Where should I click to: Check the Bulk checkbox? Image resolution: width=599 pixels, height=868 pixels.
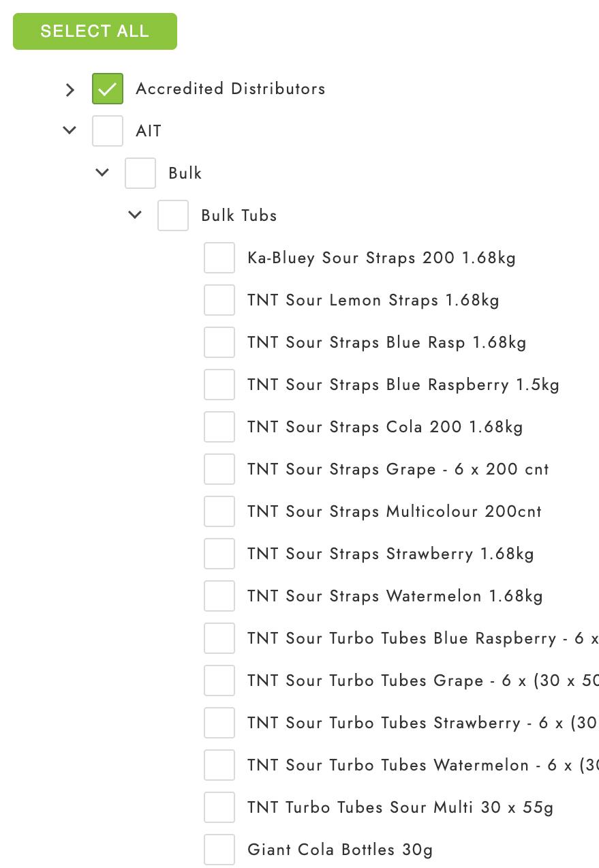[140, 173]
